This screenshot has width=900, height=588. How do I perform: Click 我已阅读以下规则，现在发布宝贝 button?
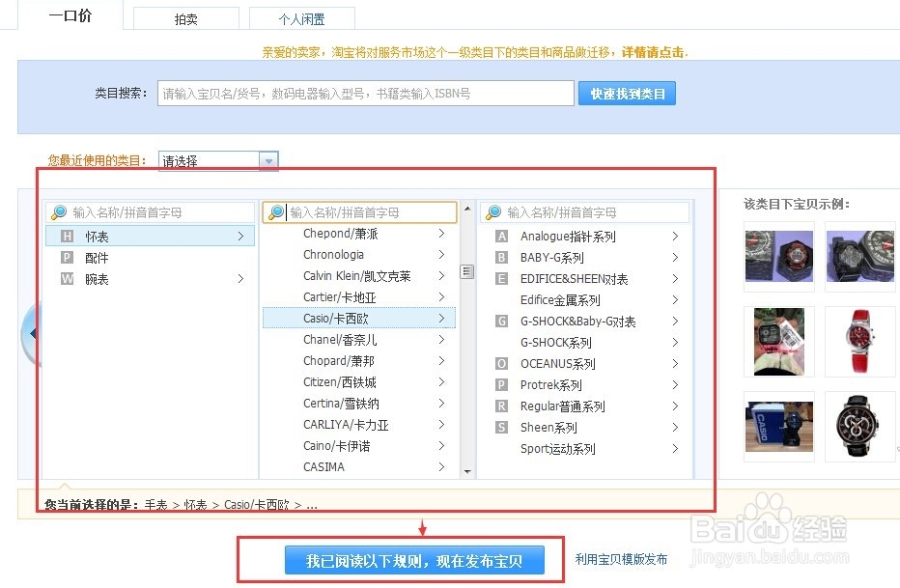coord(414,560)
